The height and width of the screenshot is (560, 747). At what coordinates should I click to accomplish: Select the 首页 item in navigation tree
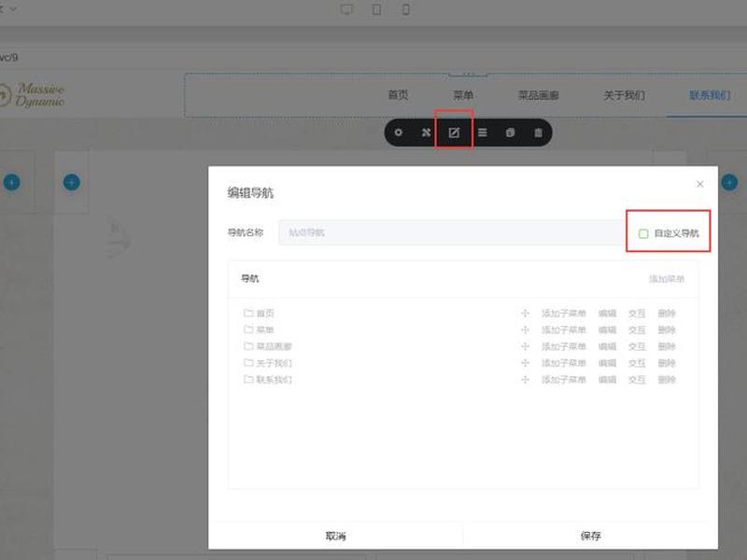(265, 314)
